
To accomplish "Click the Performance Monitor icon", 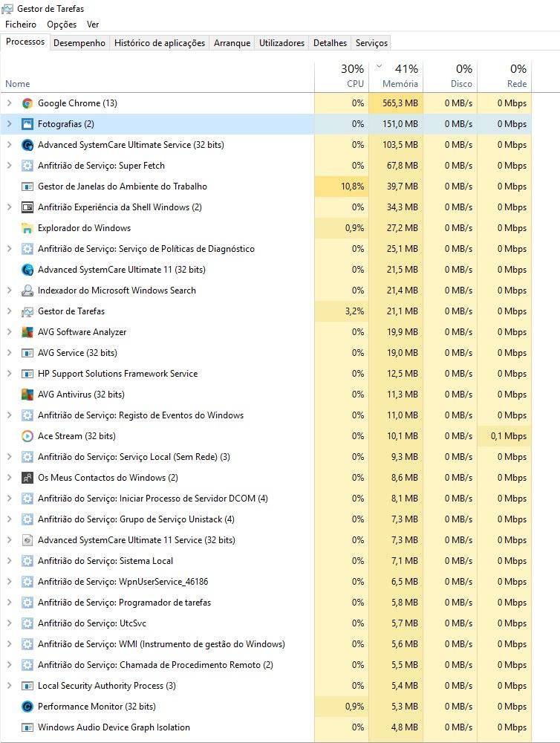I will click(27, 707).
